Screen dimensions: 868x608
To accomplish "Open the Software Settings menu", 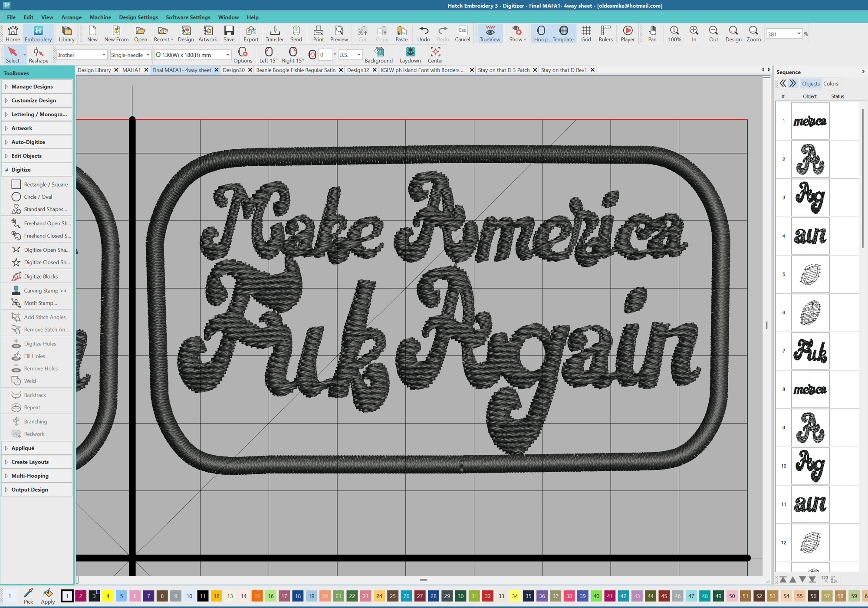I will [x=187, y=17].
